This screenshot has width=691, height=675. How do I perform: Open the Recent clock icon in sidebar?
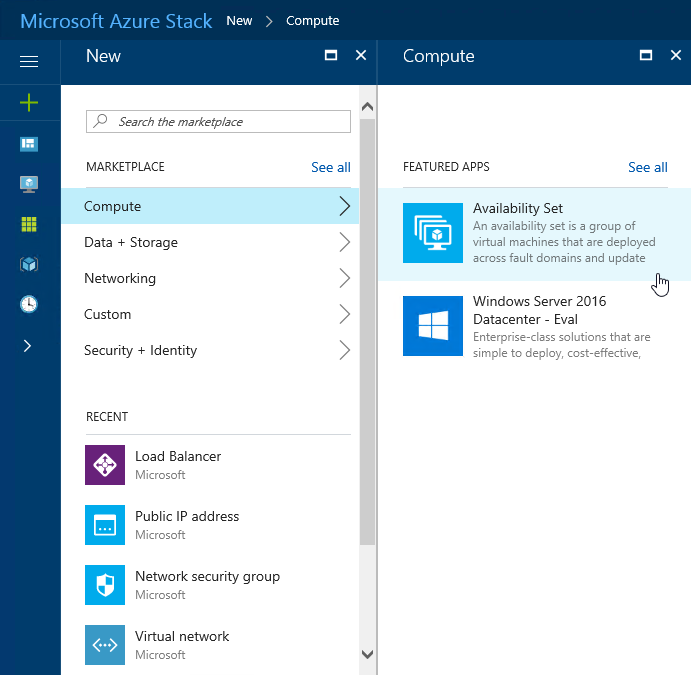(x=29, y=304)
